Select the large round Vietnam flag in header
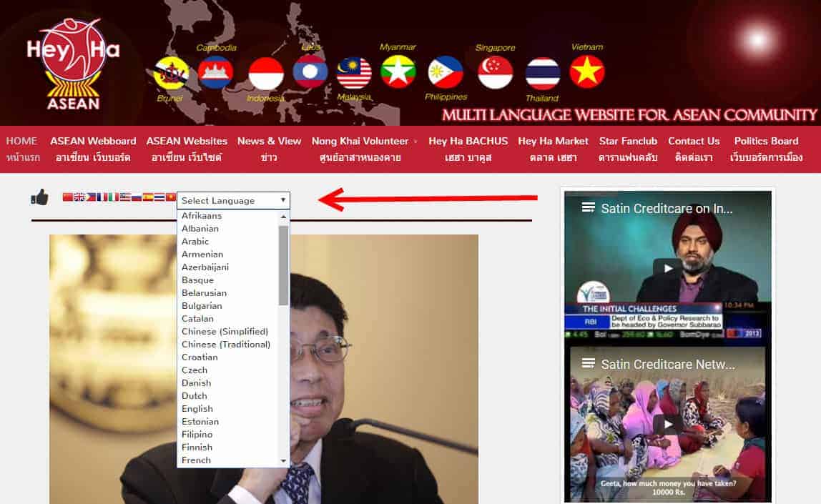The image size is (821, 504). pos(587,71)
